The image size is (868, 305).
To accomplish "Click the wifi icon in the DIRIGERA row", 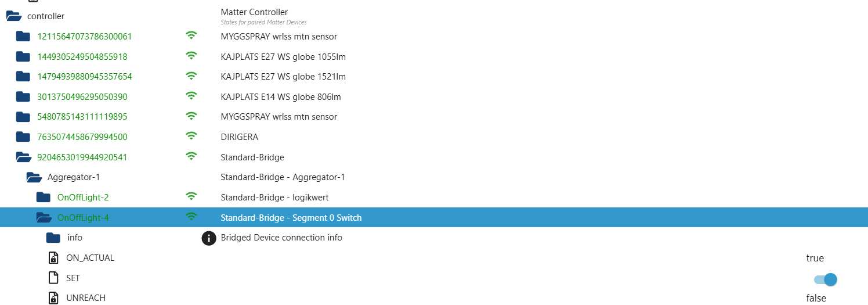I will pos(191,137).
